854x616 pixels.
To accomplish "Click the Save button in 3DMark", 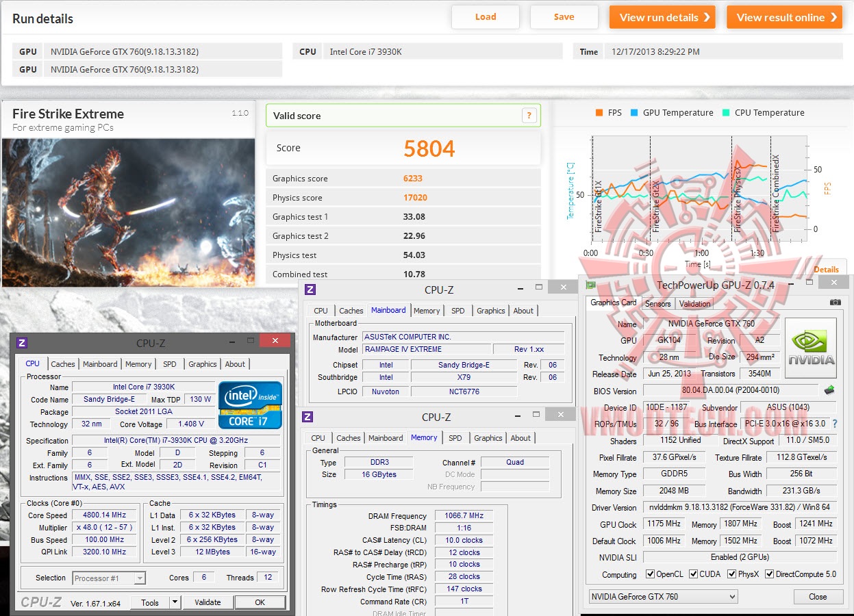I will pos(564,17).
